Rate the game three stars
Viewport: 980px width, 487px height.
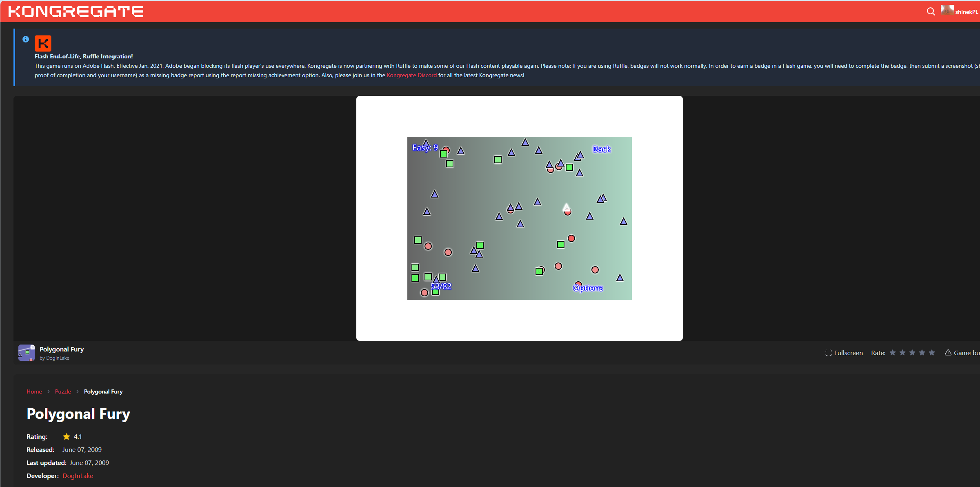tap(912, 353)
